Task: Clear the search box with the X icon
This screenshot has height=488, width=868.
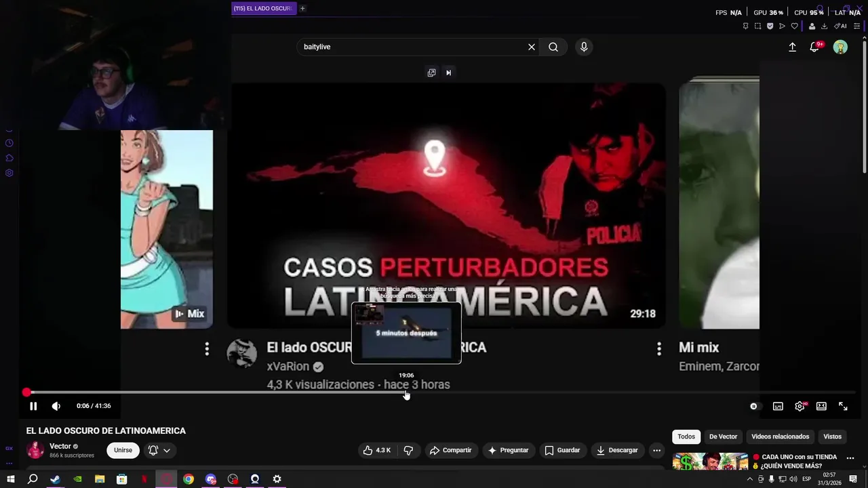Action: 532,47
